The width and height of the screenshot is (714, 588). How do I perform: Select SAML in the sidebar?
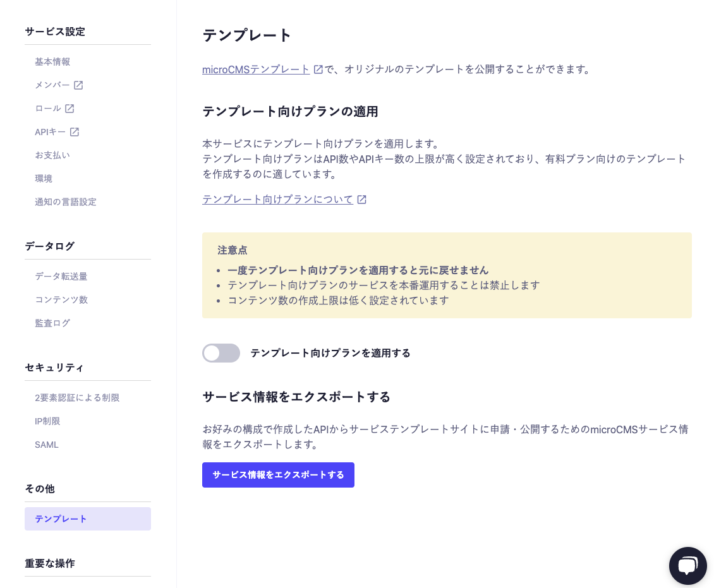tap(47, 445)
